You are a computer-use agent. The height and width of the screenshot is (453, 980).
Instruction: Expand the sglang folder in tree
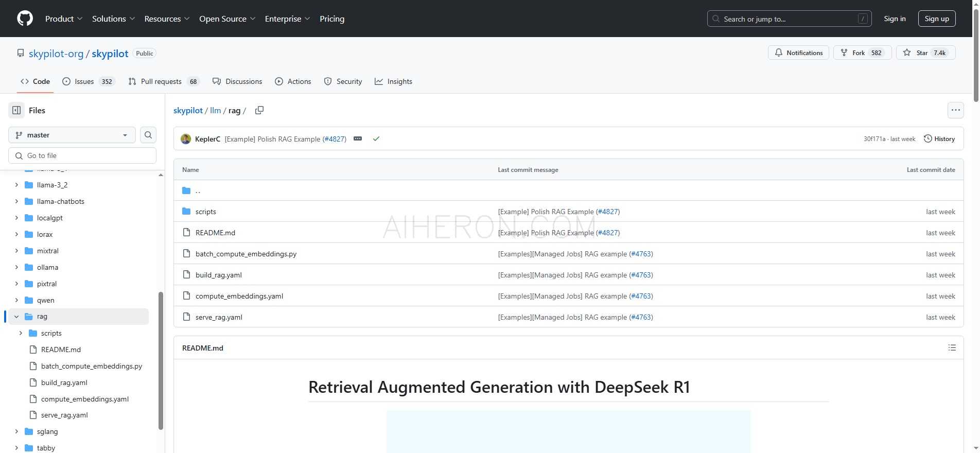pos(16,431)
